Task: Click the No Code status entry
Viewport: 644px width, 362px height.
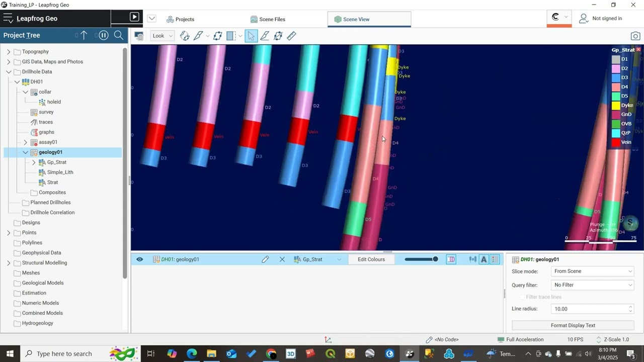Action: [x=442, y=340]
